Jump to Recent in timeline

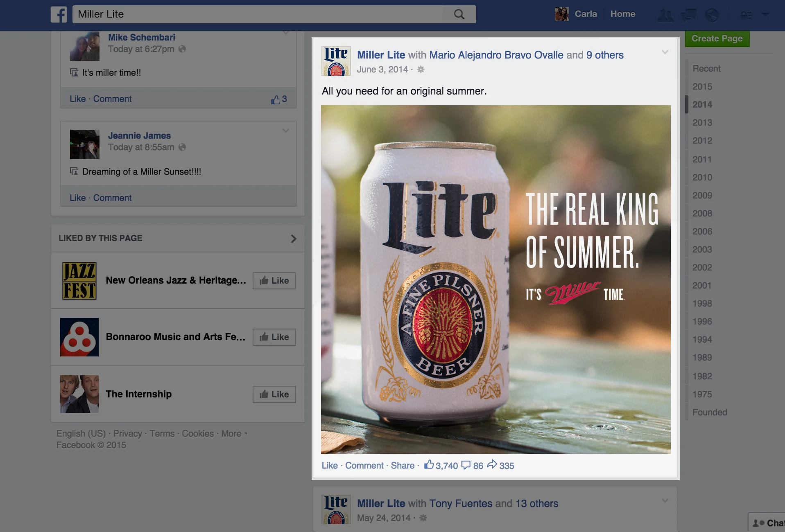pyautogui.click(x=706, y=69)
